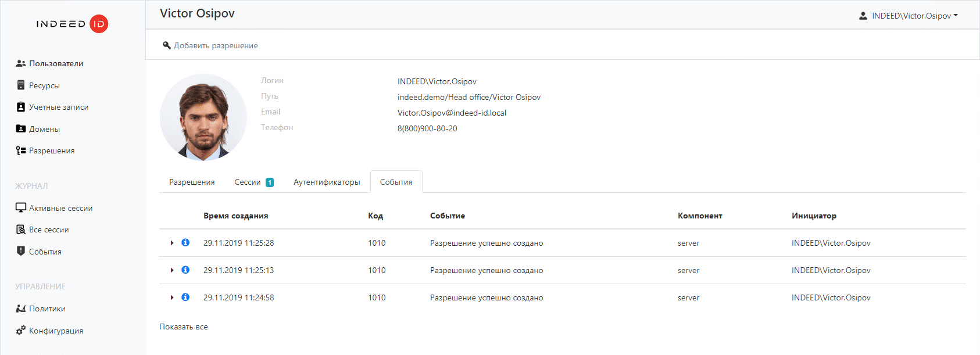
Task: Switch to the Аутентификаторы tab
Action: (327, 182)
